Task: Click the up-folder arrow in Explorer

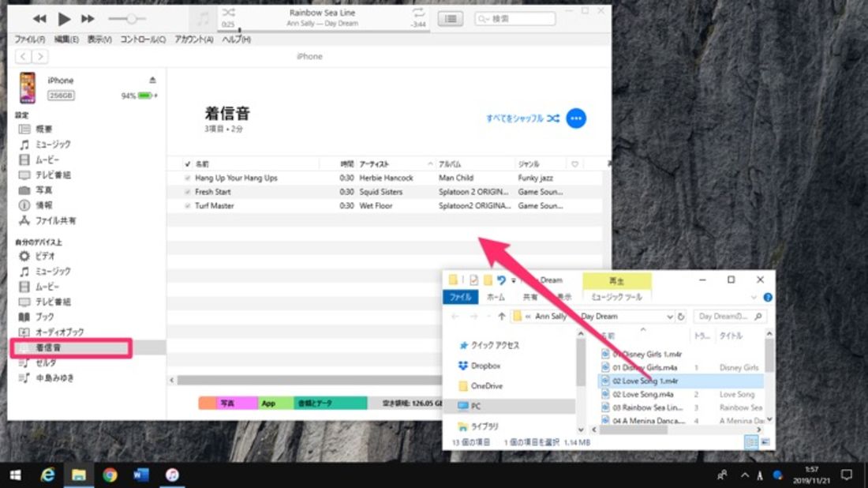Action: (x=502, y=317)
